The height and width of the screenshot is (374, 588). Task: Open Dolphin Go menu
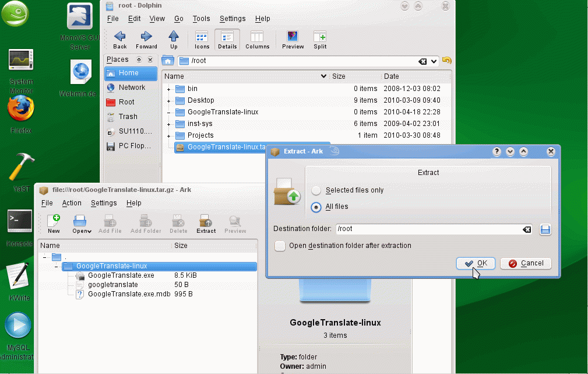click(179, 19)
